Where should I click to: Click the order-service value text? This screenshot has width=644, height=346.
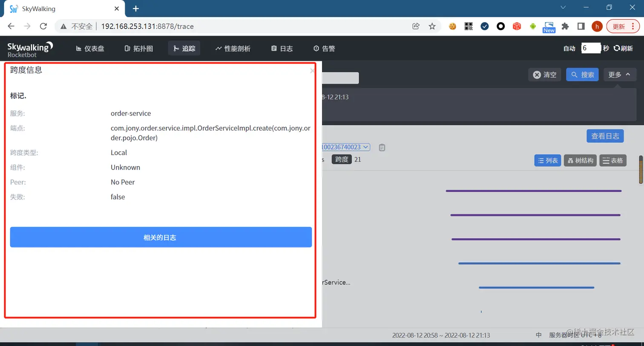[131, 113]
